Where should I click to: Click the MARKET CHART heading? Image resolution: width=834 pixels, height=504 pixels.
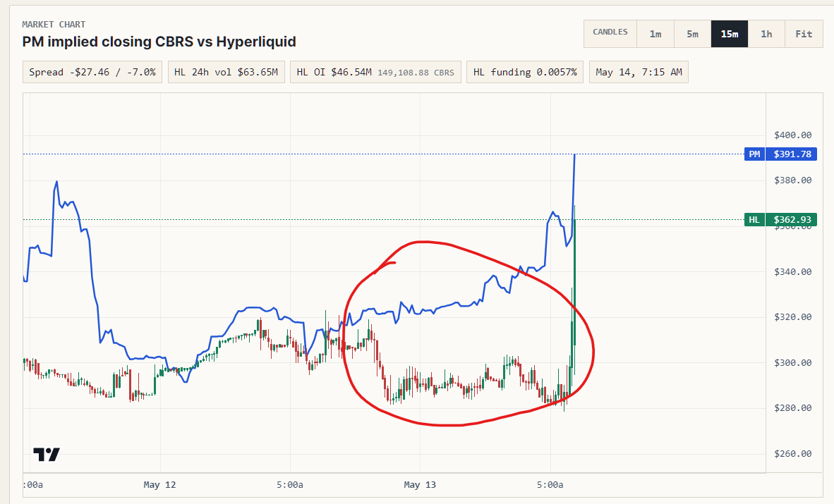point(54,25)
